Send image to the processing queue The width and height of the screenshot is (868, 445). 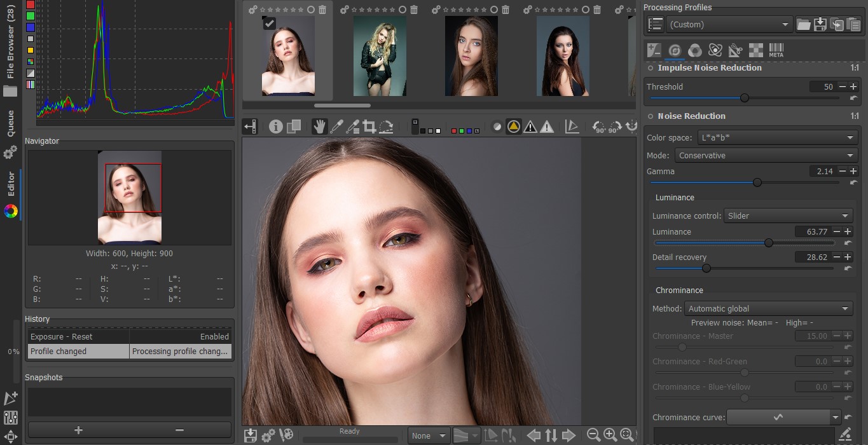click(x=268, y=435)
